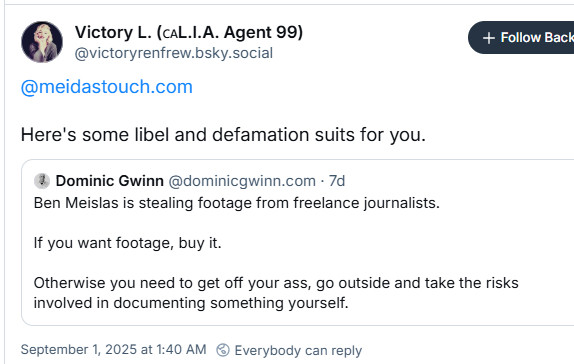Open the @dominicgwinn.com handle in quote
Viewport: 574px width, 364px height.
click(x=242, y=181)
